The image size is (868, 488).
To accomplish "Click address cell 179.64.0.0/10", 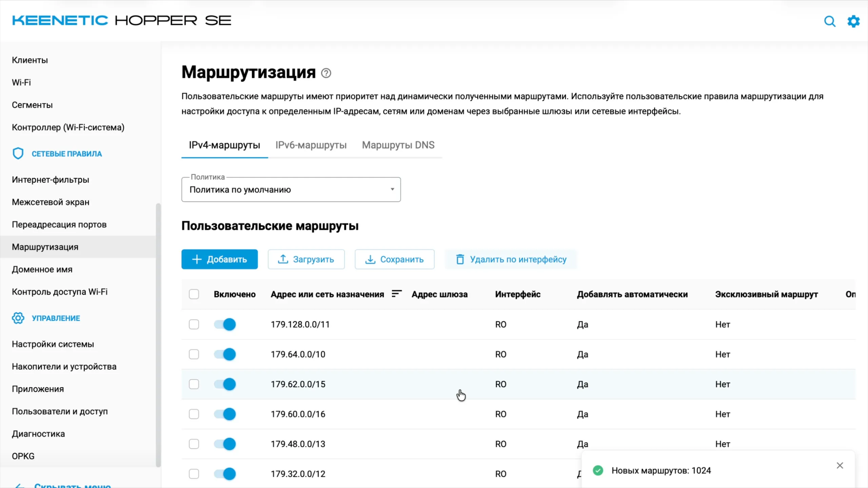I will [x=298, y=354].
